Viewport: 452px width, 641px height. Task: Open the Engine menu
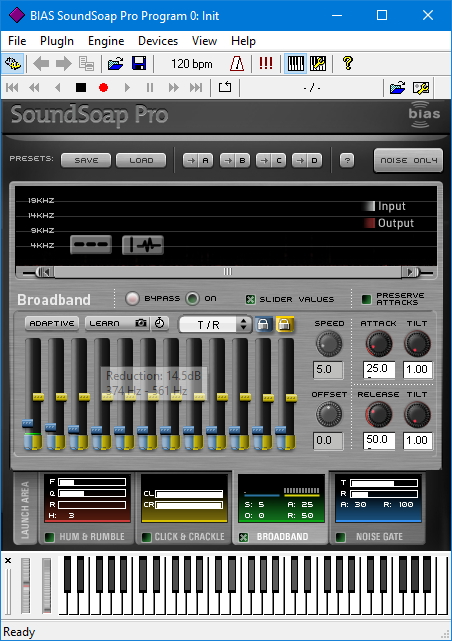[x=106, y=41]
